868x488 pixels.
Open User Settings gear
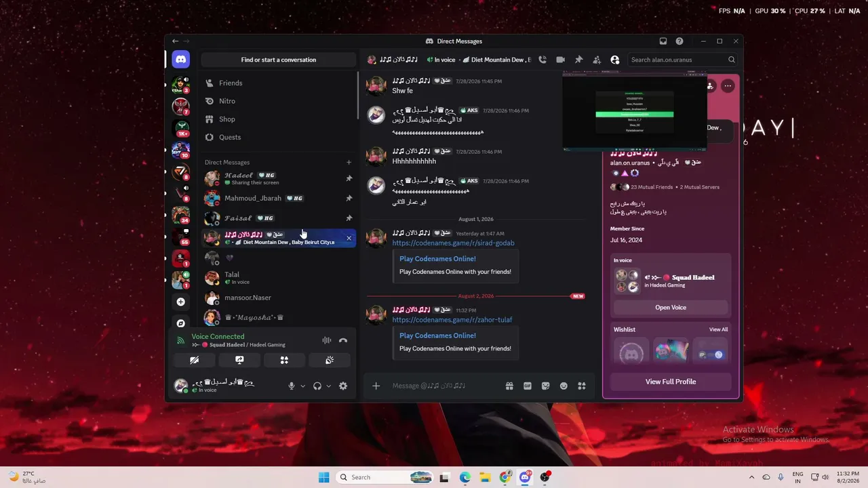(343, 386)
